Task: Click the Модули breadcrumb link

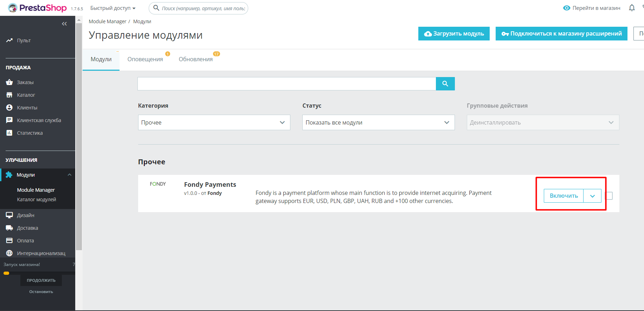Action: pyautogui.click(x=142, y=21)
